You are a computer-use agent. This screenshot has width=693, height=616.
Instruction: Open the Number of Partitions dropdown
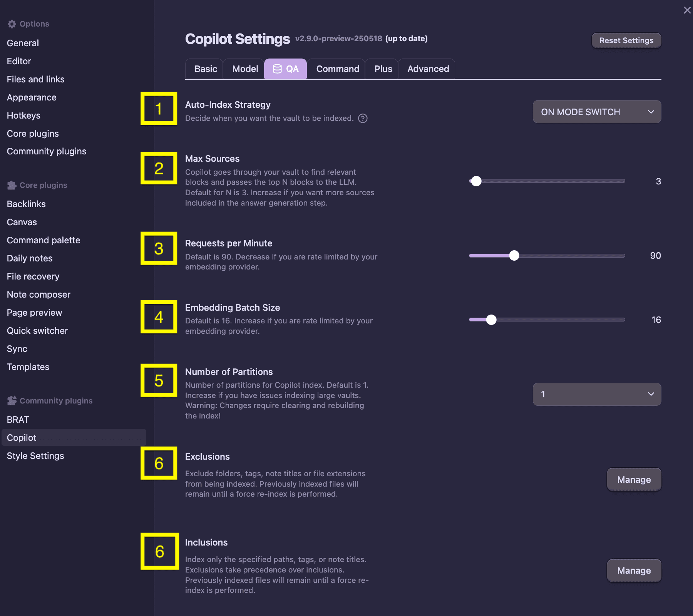596,394
